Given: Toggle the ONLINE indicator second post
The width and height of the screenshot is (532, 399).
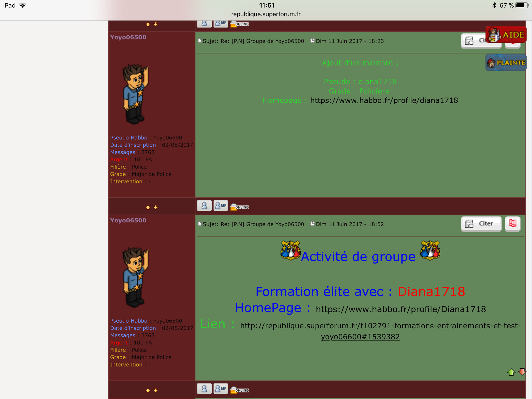Looking at the screenshot, I should pyautogui.click(x=240, y=207).
